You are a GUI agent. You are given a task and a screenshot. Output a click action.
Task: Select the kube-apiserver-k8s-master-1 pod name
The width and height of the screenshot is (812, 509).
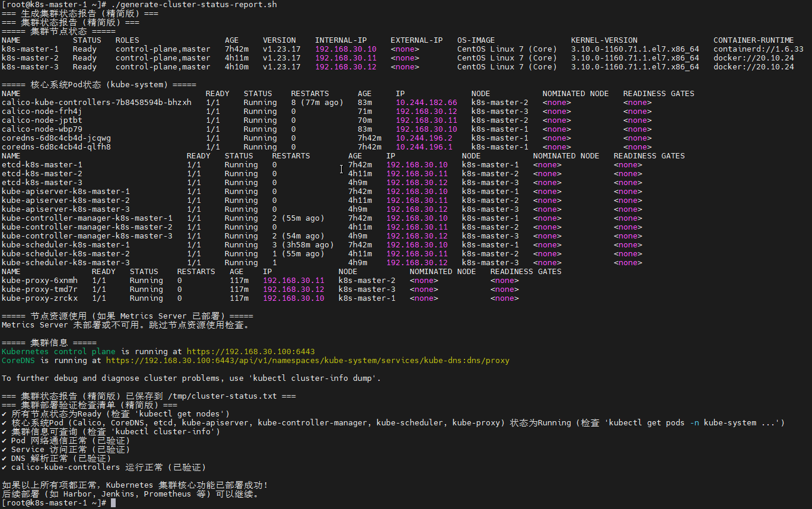[66, 192]
